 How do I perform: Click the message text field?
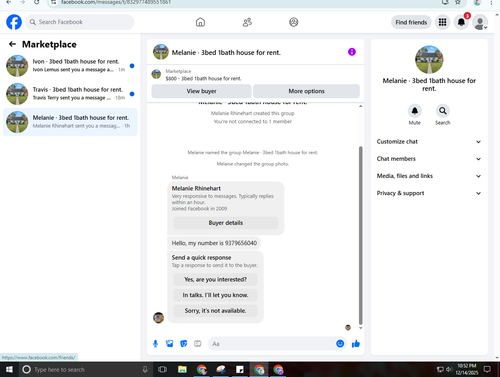272,344
